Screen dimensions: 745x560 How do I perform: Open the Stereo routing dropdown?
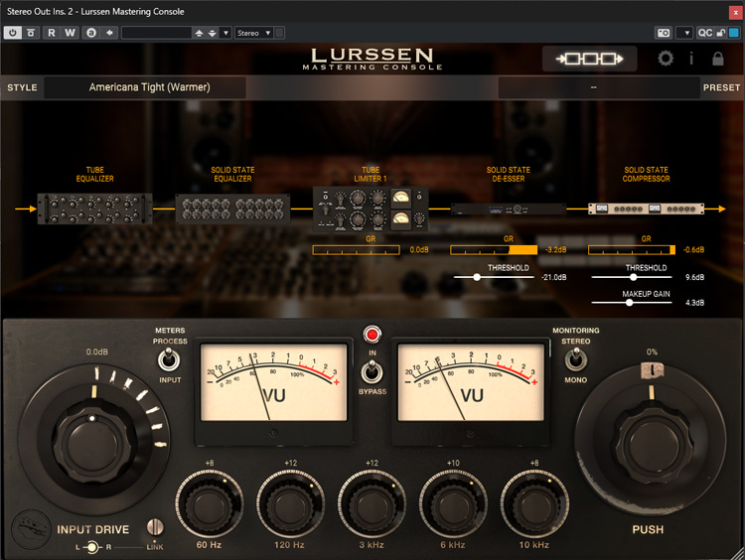click(x=254, y=33)
